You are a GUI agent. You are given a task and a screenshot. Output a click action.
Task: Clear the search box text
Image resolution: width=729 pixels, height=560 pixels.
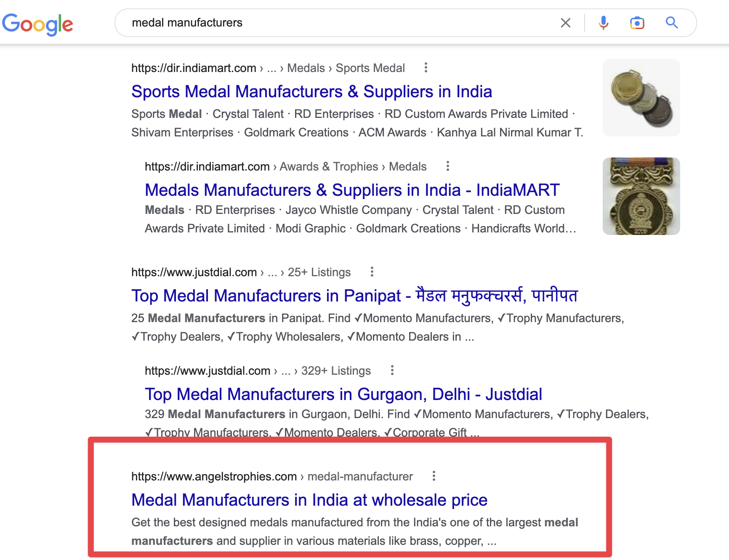[565, 23]
